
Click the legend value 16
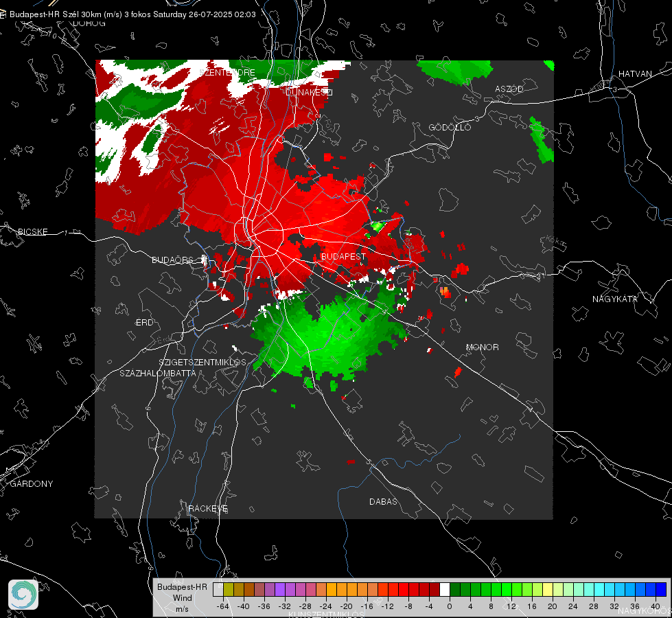532,606
